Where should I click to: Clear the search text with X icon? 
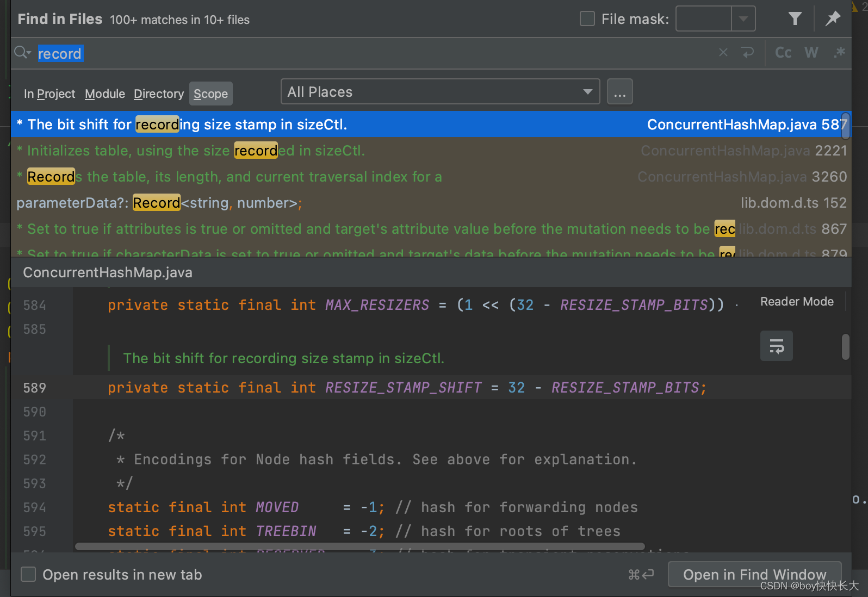click(x=723, y=53)
